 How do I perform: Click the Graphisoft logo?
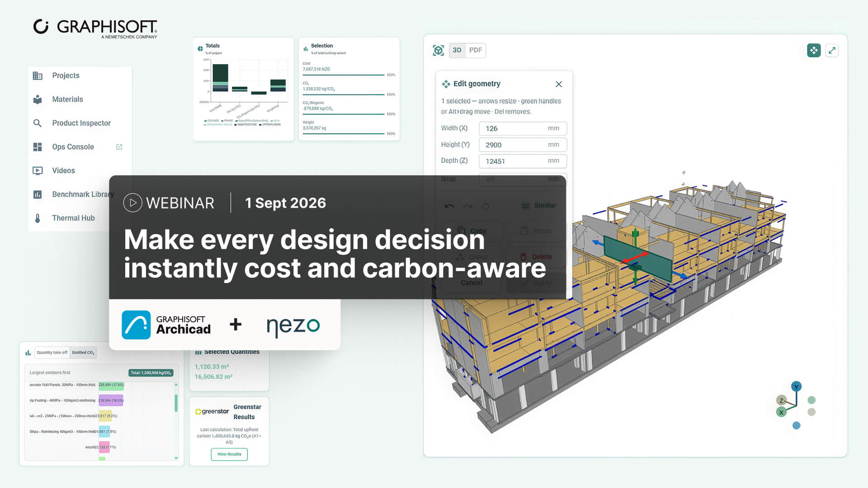[x=95, y=28]
